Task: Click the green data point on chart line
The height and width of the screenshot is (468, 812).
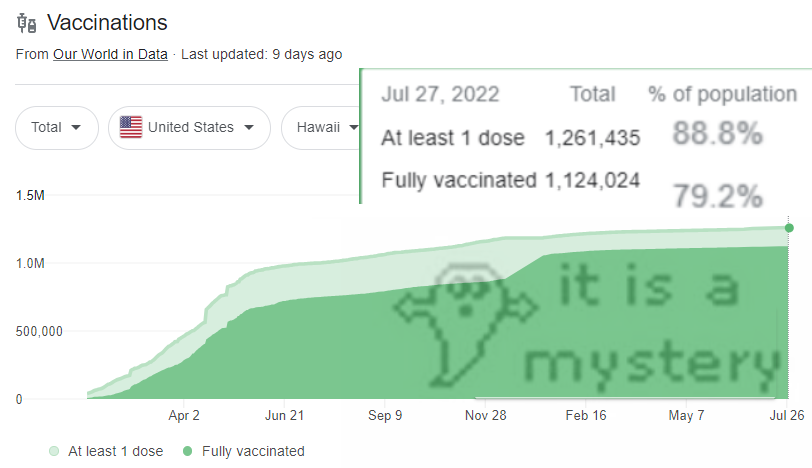Action: [x=789, y=228]
